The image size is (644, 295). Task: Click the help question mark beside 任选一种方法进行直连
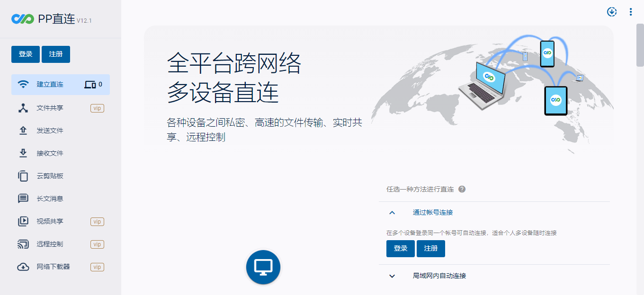coord(462,189)
